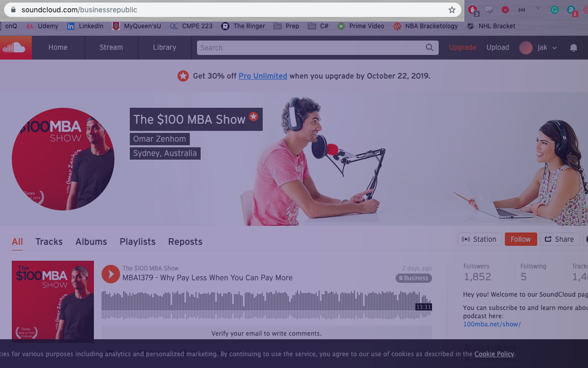Click Verify your email to write comments
Viewport: 588px width, 368px height.
click(x=267, y=333)
